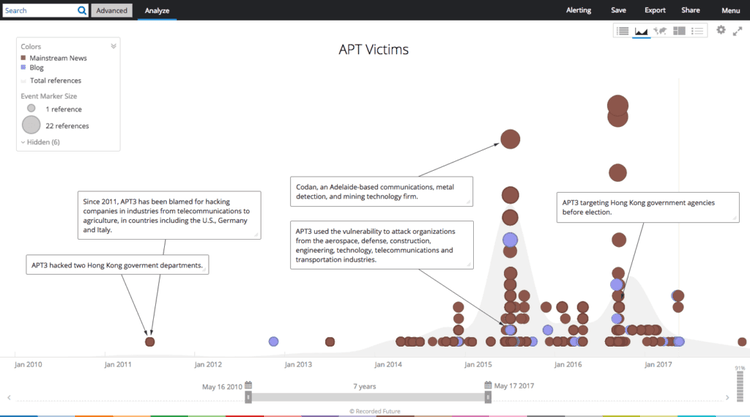Expand the Hidden (6) section

(x=40, y=142)
